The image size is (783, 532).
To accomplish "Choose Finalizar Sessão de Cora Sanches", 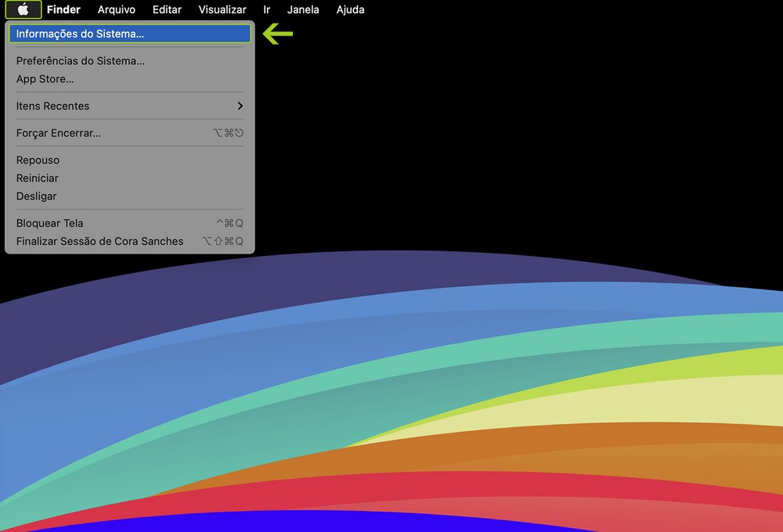I will coord(99,241).
